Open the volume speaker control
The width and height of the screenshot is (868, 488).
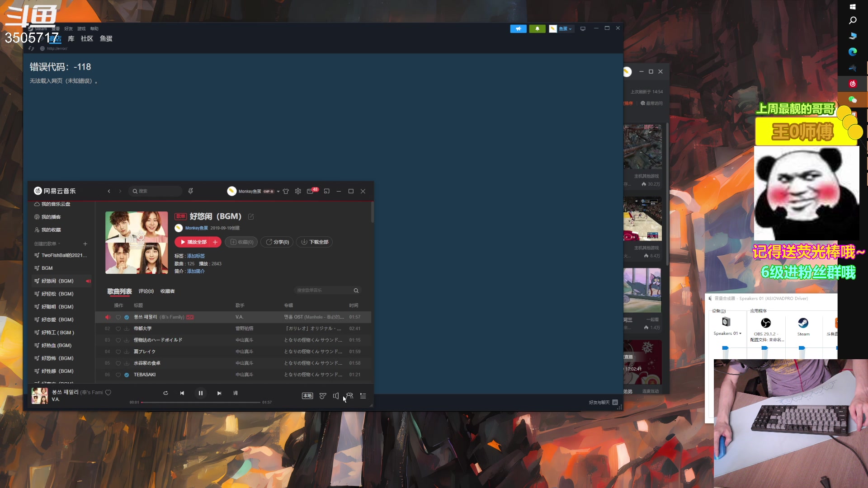336,396
